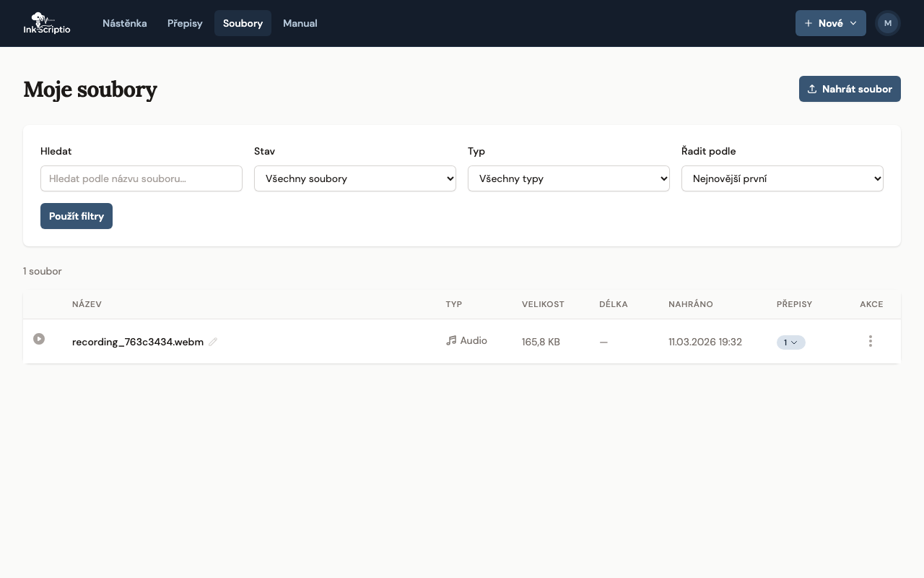Screen dimensions: 924x578
Task: Switch to the Přepisy tab
Action: tap(185, 23)
